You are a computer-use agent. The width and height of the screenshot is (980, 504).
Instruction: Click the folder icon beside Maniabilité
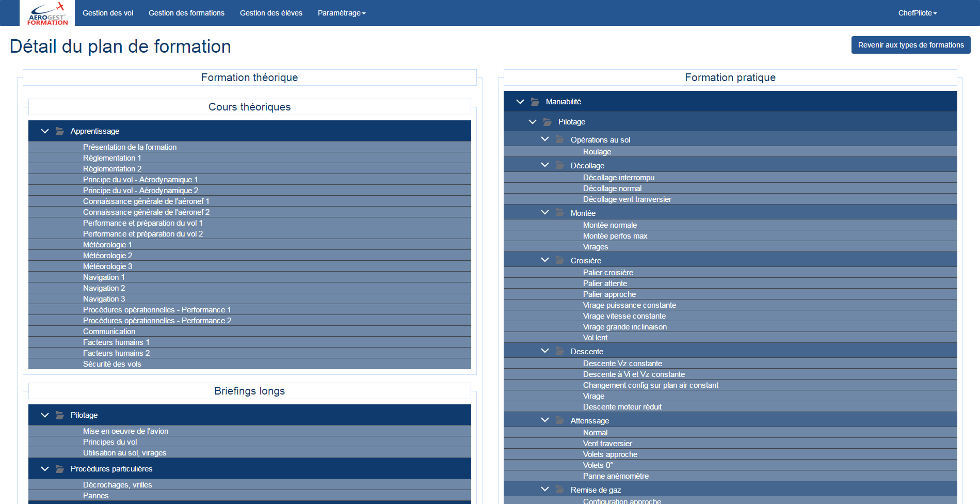pos(535,102)
